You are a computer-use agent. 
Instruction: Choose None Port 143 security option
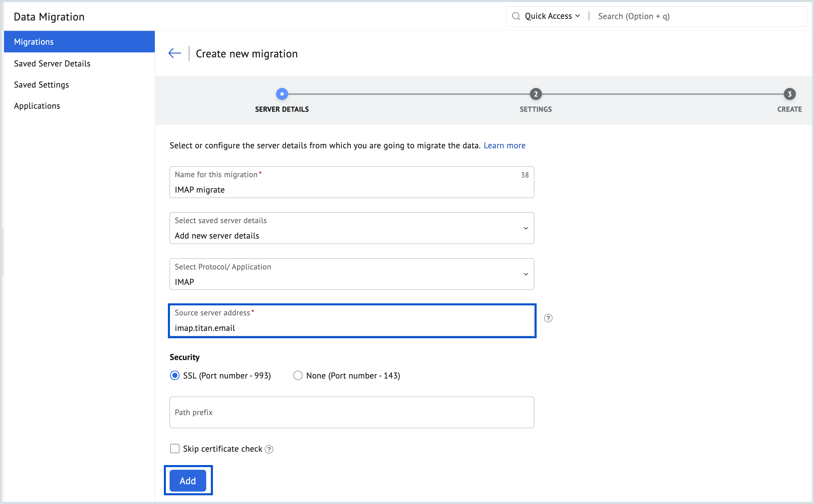(x=298, y=375)
